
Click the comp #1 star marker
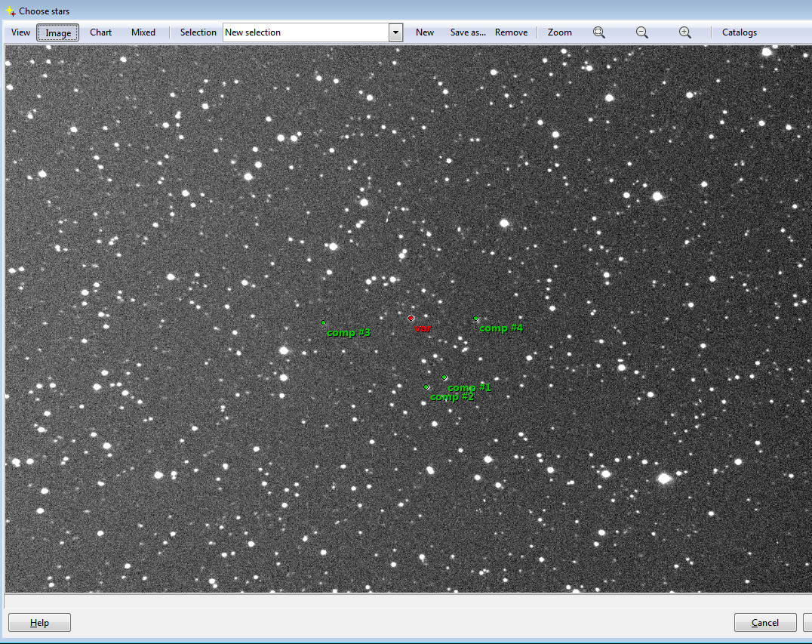coord(444,377)
